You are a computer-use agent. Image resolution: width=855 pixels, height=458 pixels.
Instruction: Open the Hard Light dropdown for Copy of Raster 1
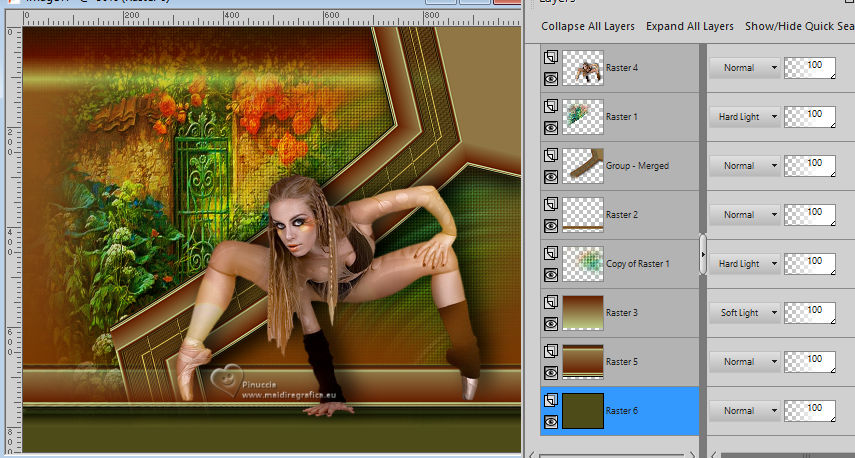click(x=744, y=264)
